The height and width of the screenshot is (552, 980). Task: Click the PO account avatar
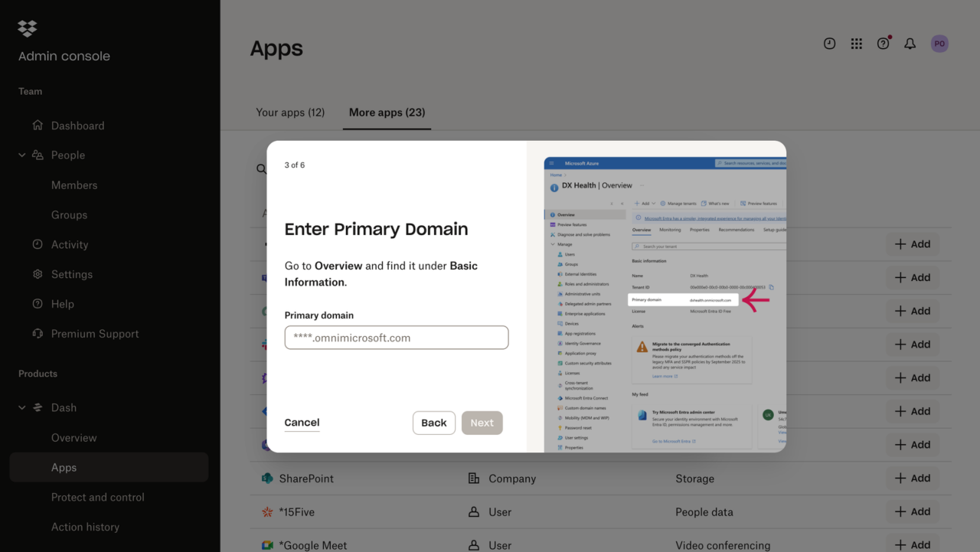pos(939,44)
